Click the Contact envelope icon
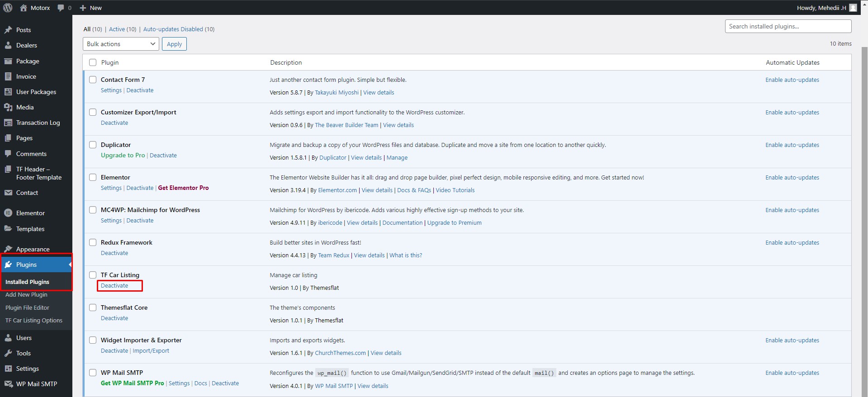Image resolution: width=868 pixels, height=397 pixels. (x=8, y=193)
